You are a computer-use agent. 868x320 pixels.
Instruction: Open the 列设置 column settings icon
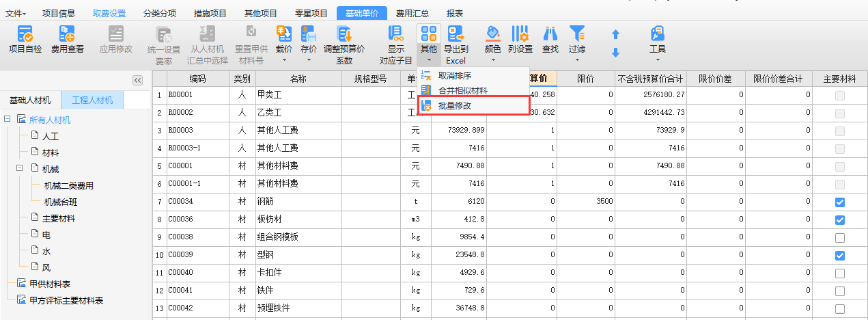click(x=520, y=34)
